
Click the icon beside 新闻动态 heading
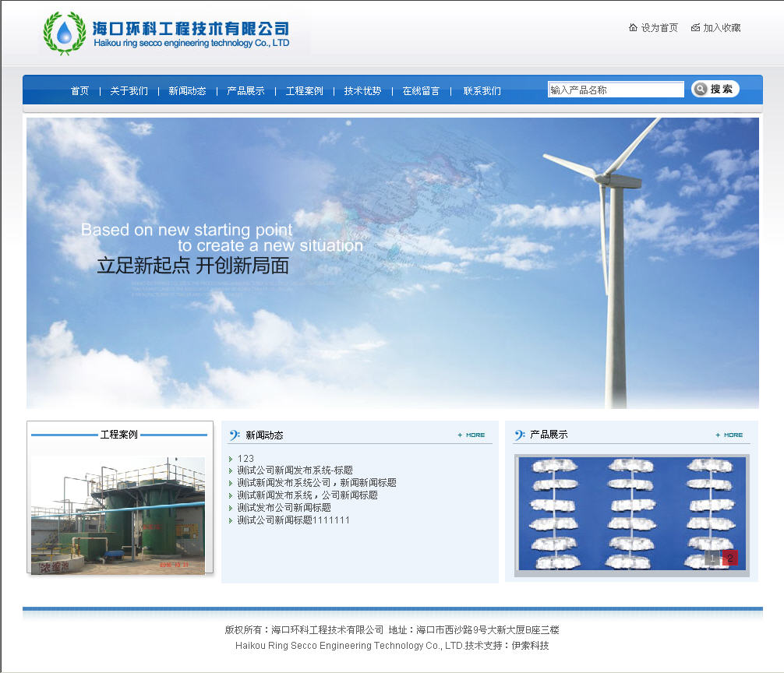coord(235,435)
